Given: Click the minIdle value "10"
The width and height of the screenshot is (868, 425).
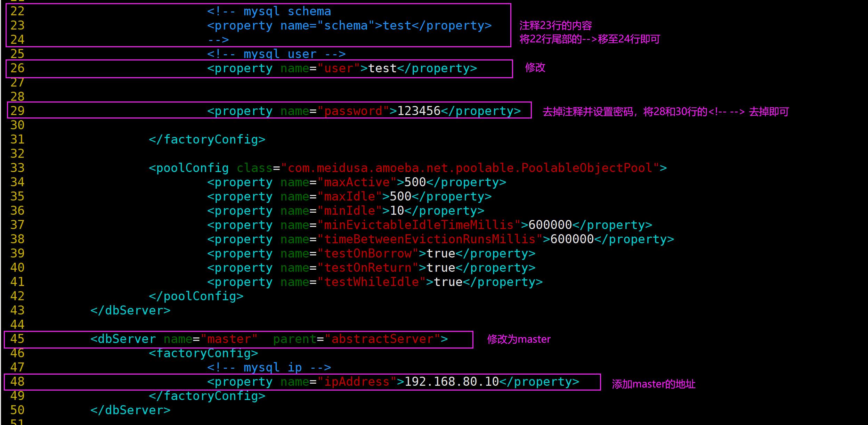Looking at the screenshot, I should (x=397, y=211).
